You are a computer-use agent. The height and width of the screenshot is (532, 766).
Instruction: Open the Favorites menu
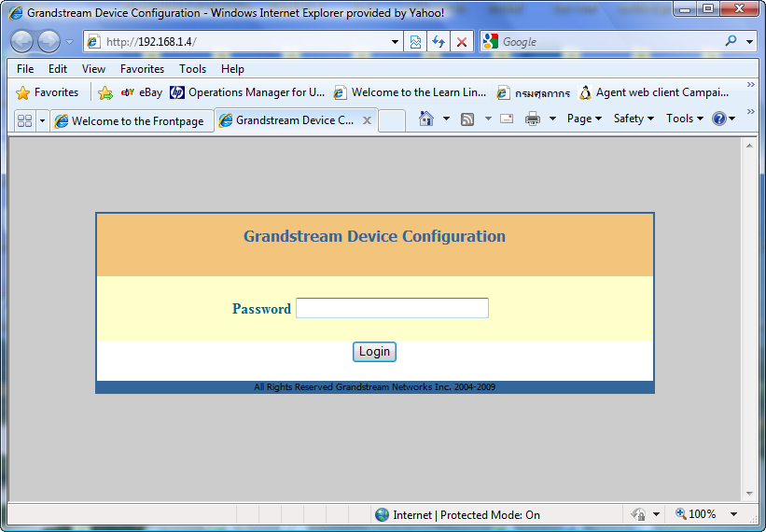pyautogui.click(x=142, y=69)
